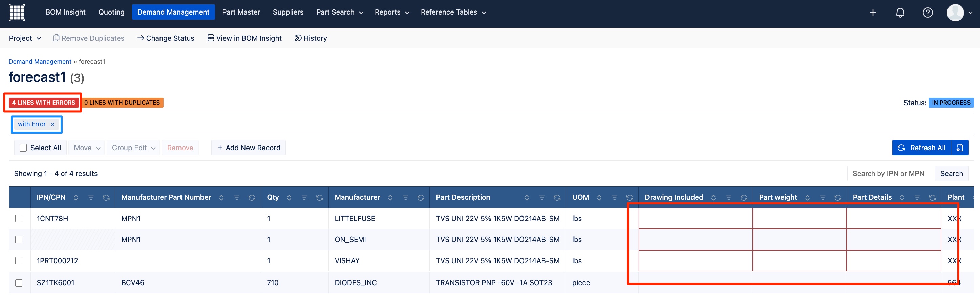Filter the UOM column
Viewport: 980px width, 295px height.
click(614, 197)
